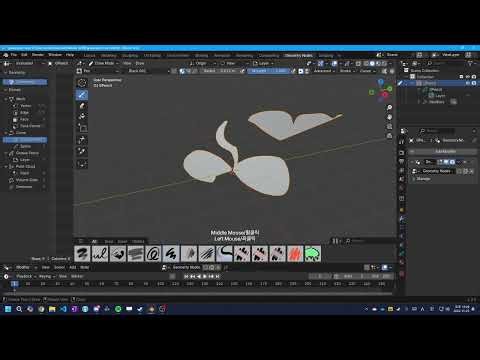Select the Eyedropper tool in the viewport toolbar
480x360 pixels.
click(82, 151)
